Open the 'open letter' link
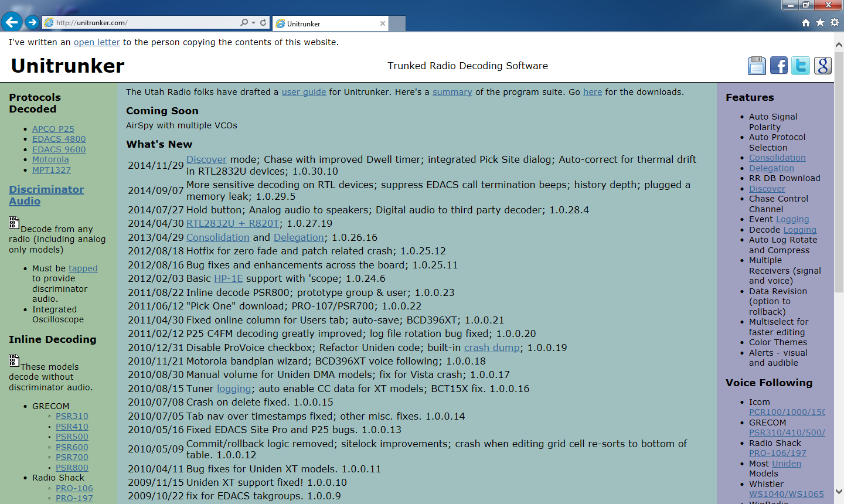This screenshot has height=504, width=844. [97, 42]
